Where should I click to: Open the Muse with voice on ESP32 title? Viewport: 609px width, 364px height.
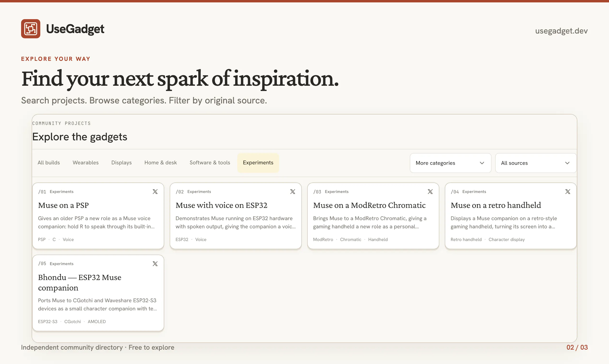tap(221, 205)
